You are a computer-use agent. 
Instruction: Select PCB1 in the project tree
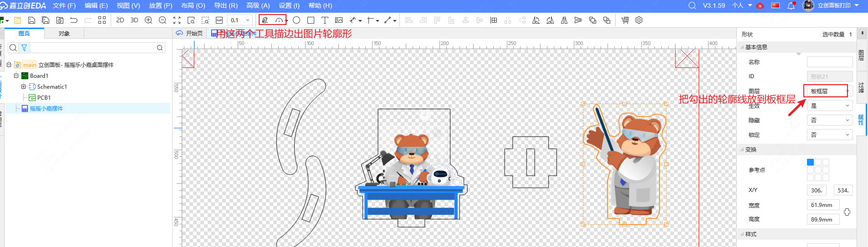(x=44, y=98)
